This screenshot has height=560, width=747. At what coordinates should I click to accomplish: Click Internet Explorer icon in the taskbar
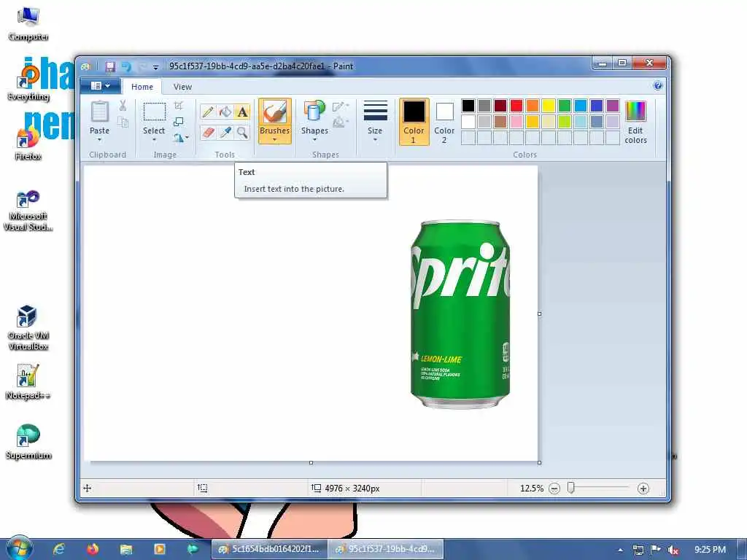(x=58, y=549)
